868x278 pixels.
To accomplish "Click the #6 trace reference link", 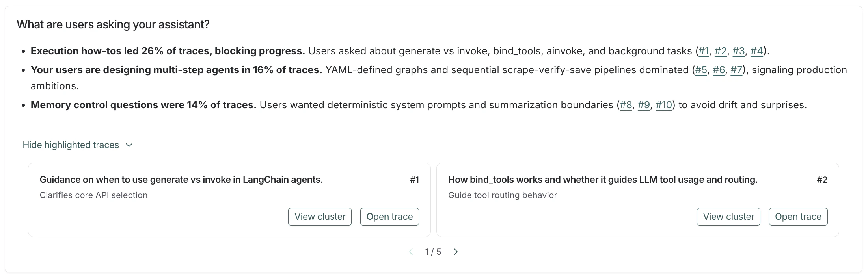I will (x=719, y=70).
